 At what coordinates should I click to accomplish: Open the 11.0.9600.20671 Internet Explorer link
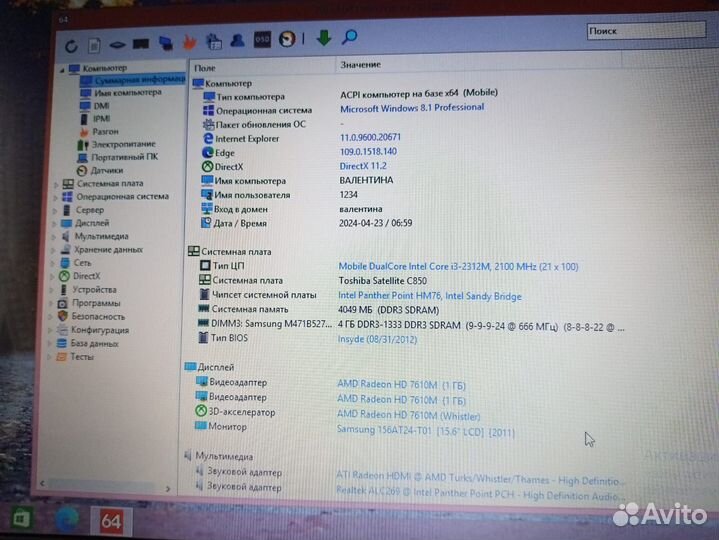point(370,137)
